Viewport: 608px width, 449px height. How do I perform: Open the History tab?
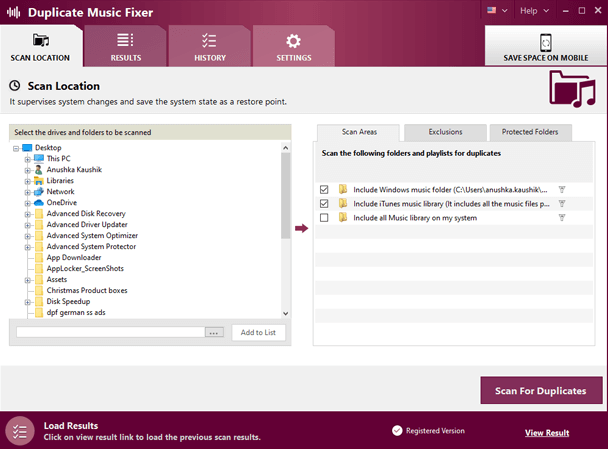(210, 47)
